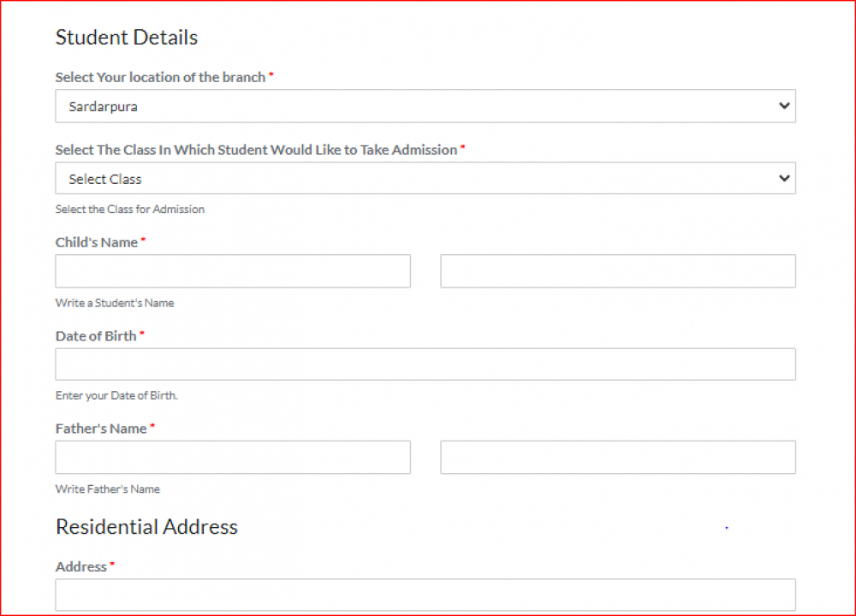
Task: Click the child's last name field
Action: 618,271
